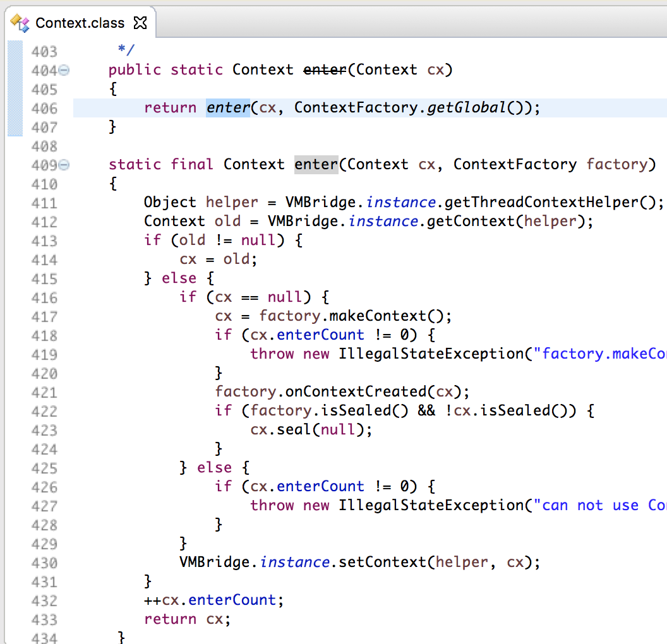
Task: Click the instance field on line 412
Action: pyautogui.click(x=383, y=222)
